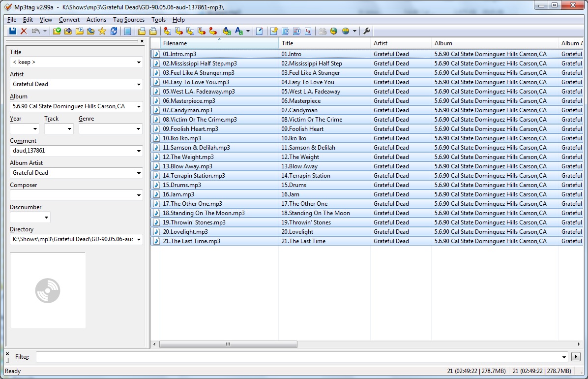Sort files by the Filename column header
The width and height of the screenshot is (588, 379).
219,43
